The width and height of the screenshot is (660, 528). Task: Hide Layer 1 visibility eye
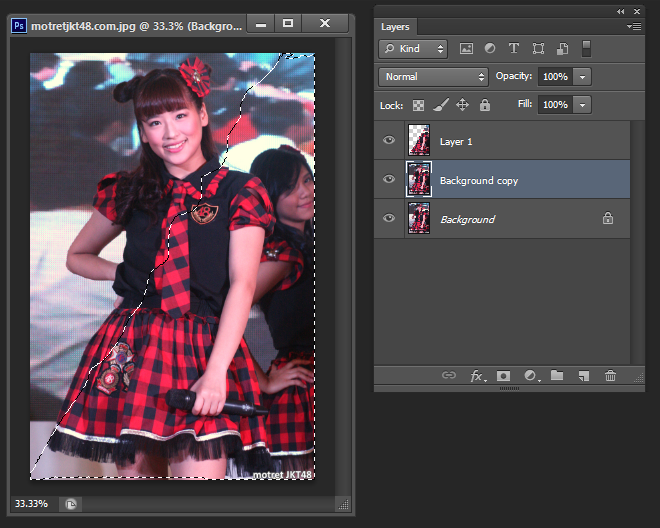coord(389,140)
